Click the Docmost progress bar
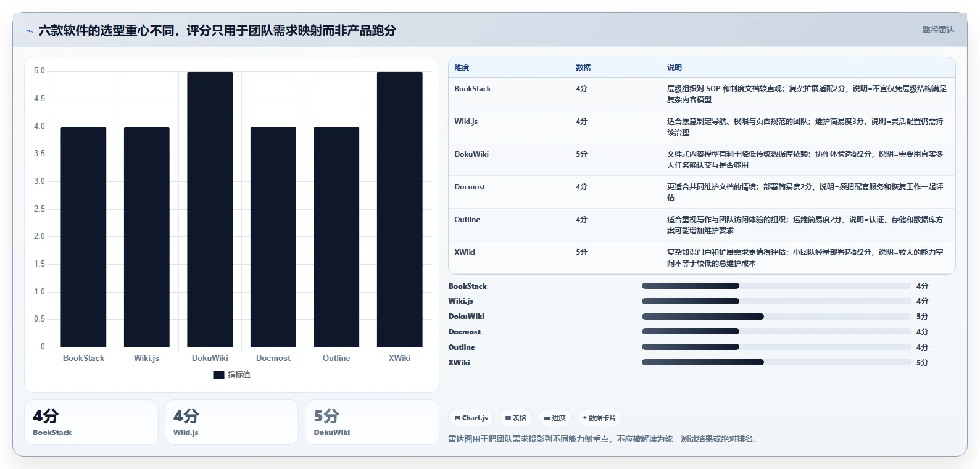 [776, 331]
